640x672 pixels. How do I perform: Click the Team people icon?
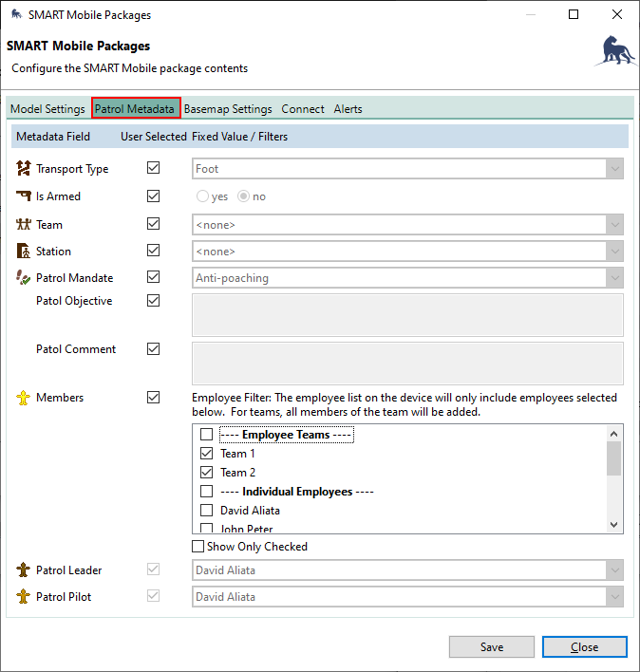[x=24, y=225]
